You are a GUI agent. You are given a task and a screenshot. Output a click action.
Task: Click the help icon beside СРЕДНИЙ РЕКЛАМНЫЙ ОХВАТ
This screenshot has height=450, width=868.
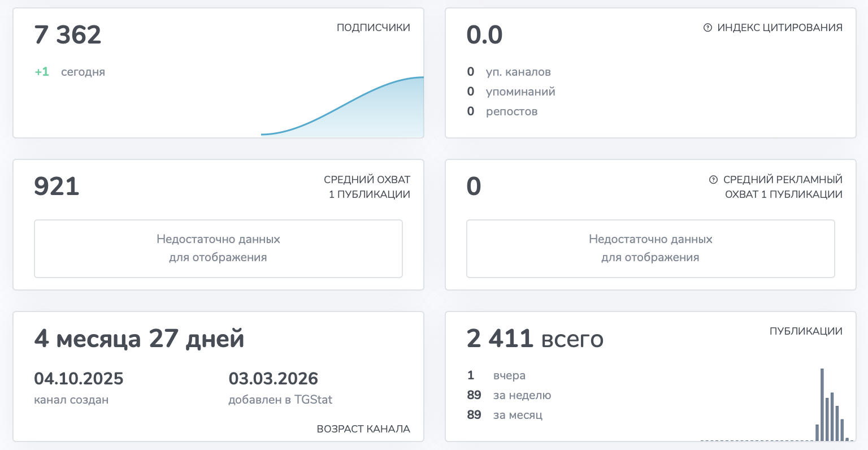[x=713, y=180]
